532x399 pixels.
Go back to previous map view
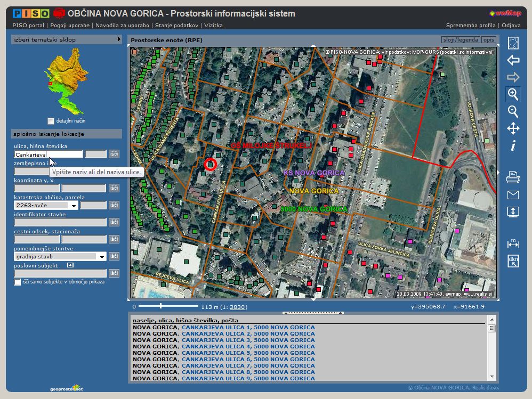513,60
